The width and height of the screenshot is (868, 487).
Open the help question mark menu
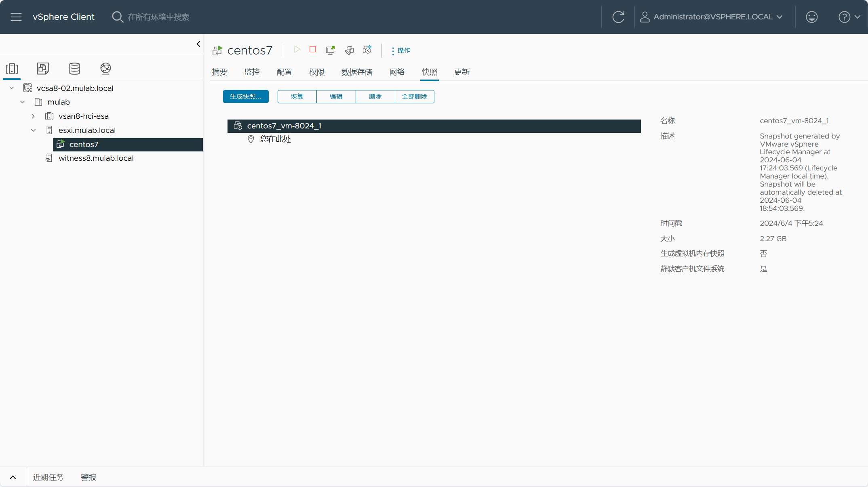pyautogui.click(x=849, y=17)
